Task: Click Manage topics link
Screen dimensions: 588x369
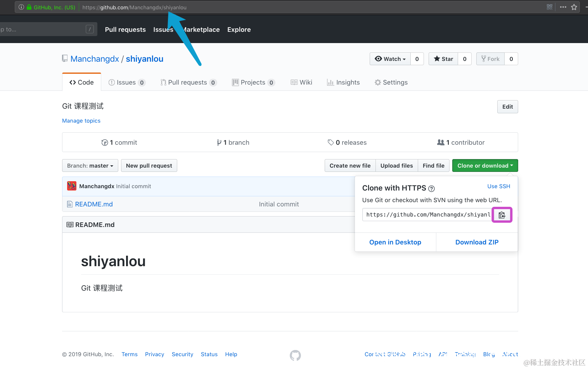Action: tap(81, 121)
